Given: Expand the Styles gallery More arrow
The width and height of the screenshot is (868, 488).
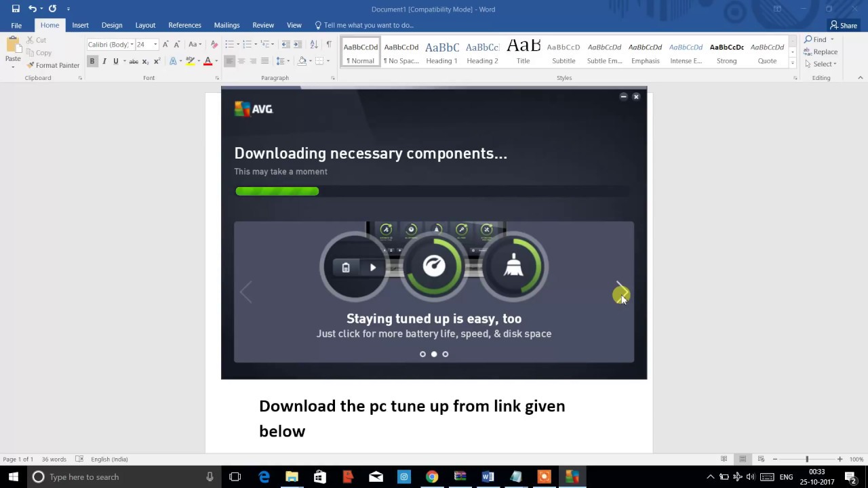Looking at the screenshot, I should tap(793, 63).
